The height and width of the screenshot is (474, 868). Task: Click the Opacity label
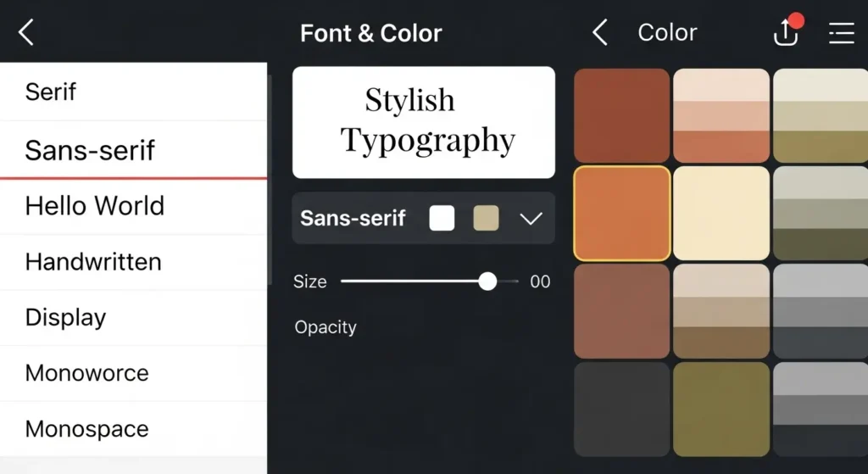325,327
